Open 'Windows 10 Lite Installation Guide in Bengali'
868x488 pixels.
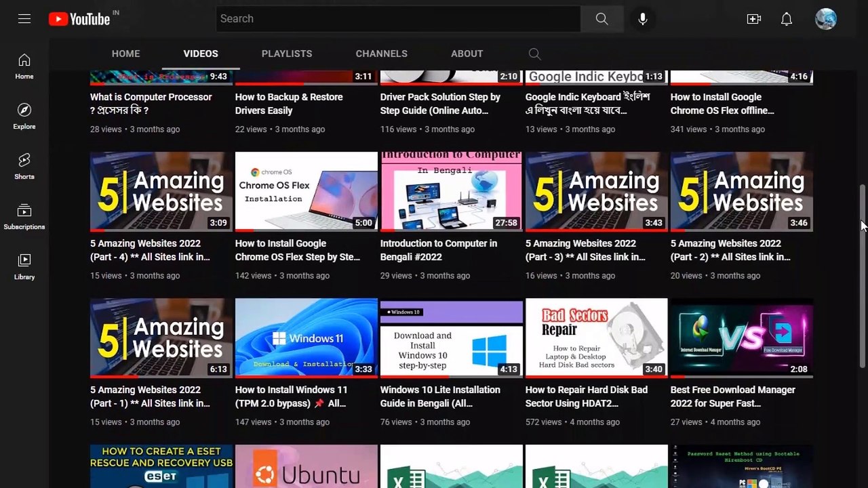(440, 396)
